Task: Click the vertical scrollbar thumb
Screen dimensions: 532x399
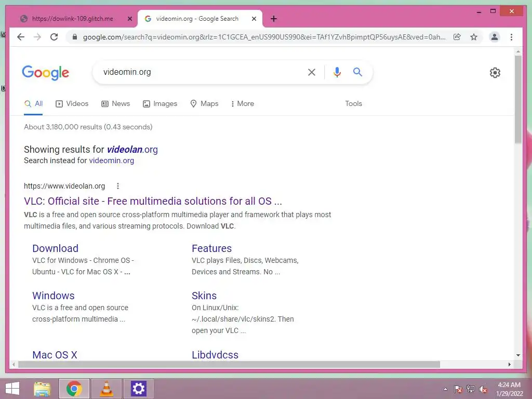Action: click(518, 99)
